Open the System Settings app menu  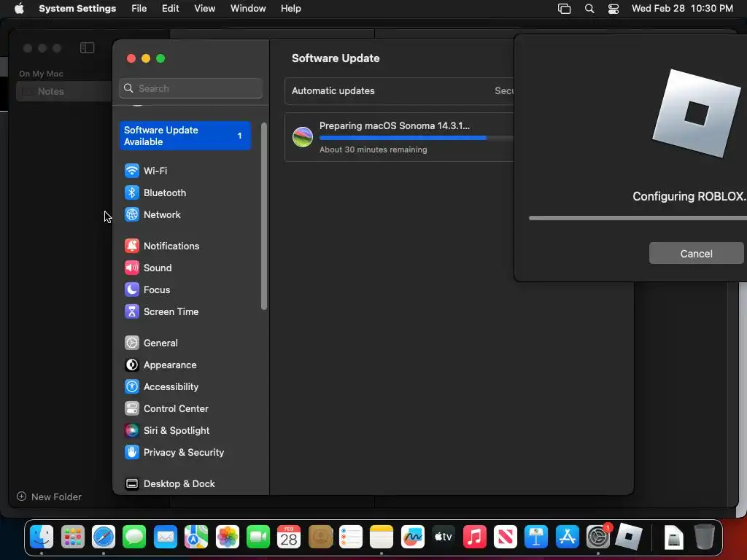pyautogui.click(x=77, y=9)
